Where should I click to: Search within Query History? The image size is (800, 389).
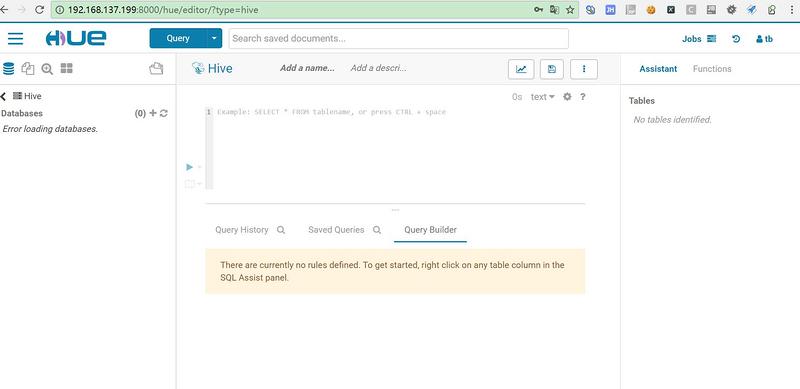click(281, 230)
